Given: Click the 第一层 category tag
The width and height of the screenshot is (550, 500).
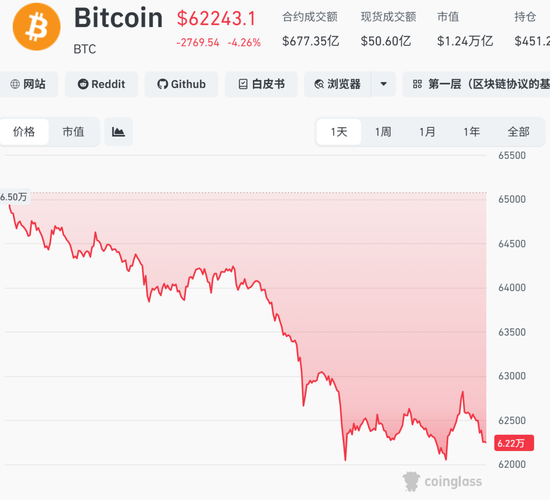Looking at the screenshot, I should [476, 84].
